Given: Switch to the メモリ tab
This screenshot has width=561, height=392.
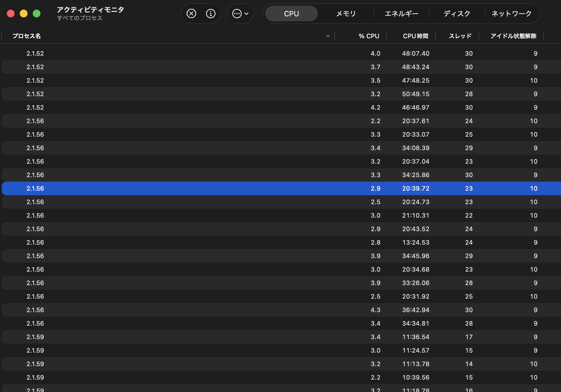Looking at the screenshot, I should [x=346, y=13].
